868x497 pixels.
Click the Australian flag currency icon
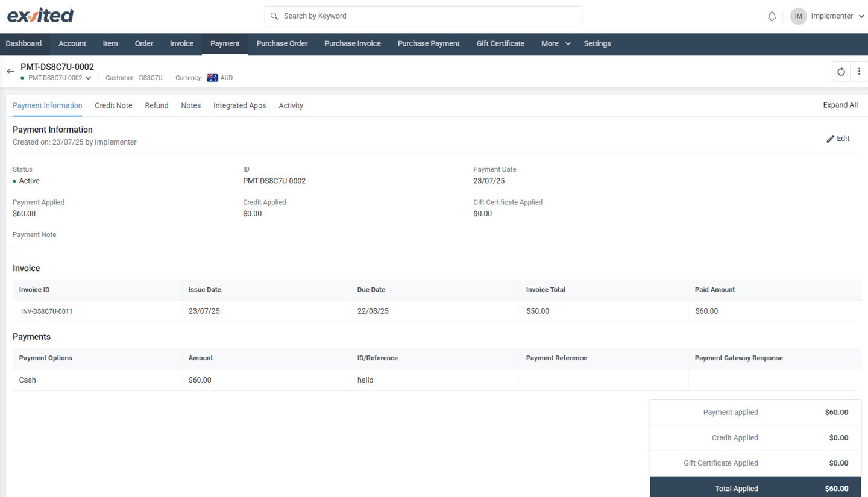point(212,78)
